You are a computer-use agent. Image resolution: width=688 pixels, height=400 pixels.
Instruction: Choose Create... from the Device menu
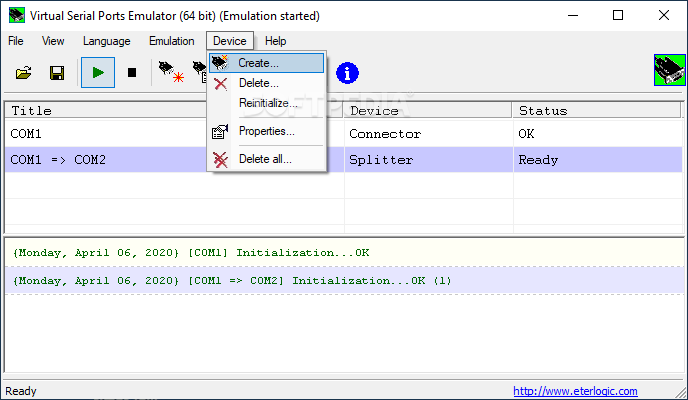[x=266, y=63]
